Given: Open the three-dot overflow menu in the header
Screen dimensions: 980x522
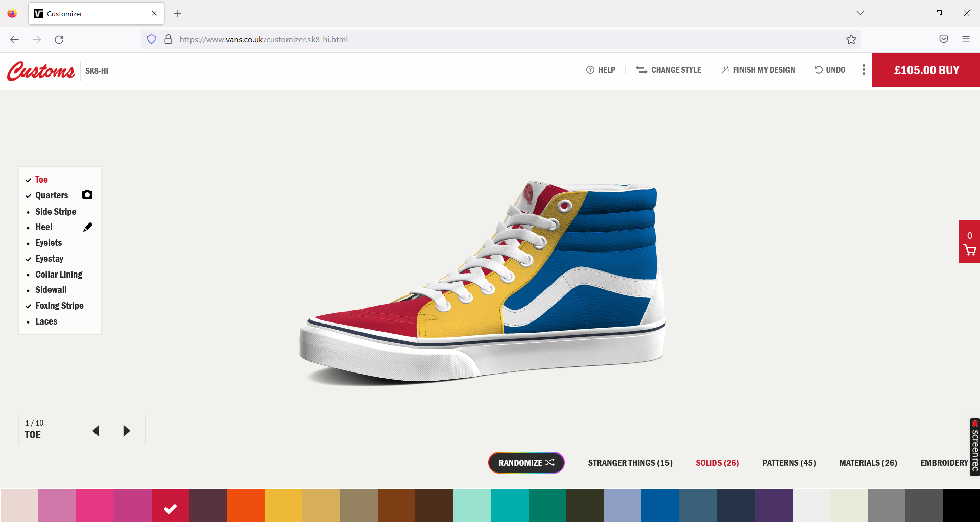Looking at the screenshot, I should [x=864, y=69].
